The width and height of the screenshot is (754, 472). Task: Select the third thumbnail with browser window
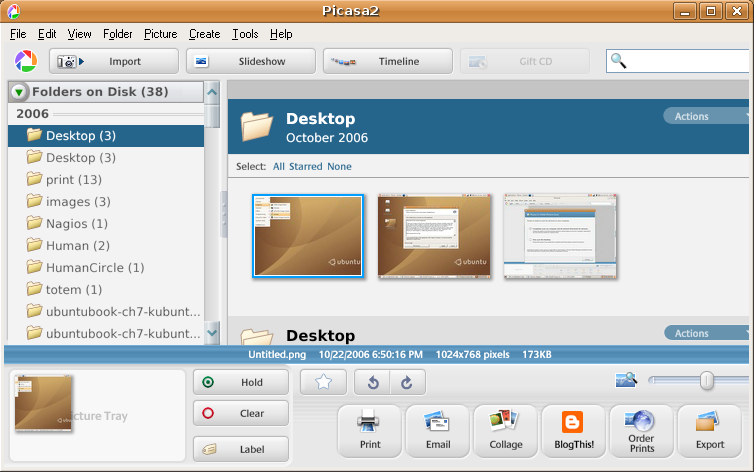(x=560, y=236)
